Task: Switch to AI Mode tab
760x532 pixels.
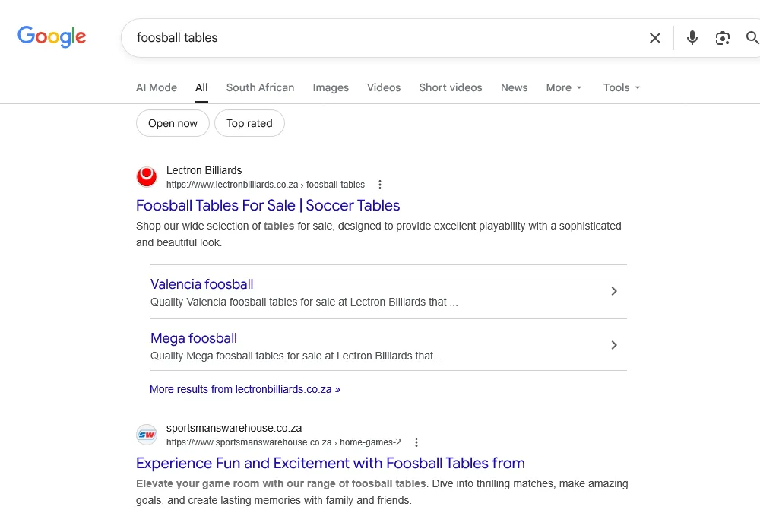Action: tap(157, 87)
